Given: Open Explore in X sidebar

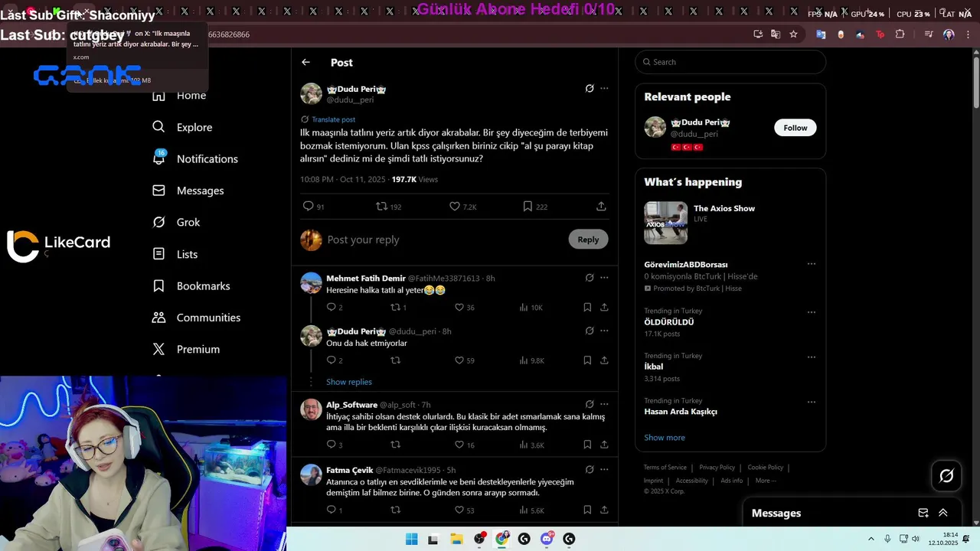Looking at the screenshot, I should [x=182, y=127].
